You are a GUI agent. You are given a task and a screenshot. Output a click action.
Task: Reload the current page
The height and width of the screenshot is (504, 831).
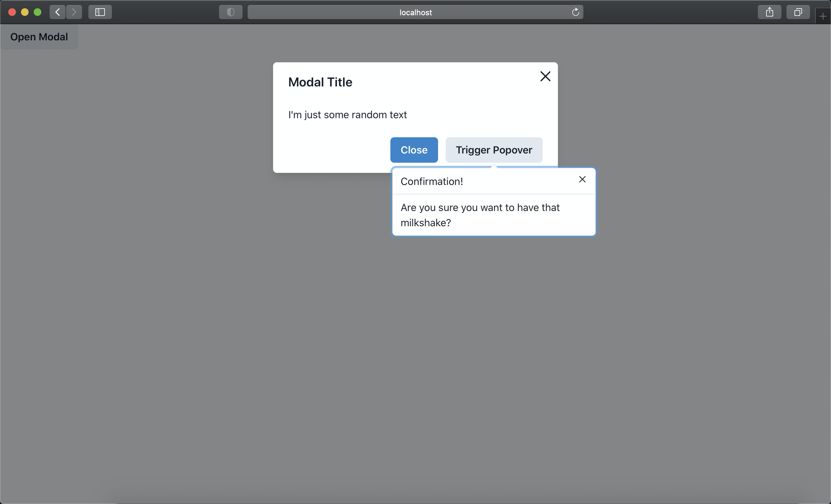(576, 12)
